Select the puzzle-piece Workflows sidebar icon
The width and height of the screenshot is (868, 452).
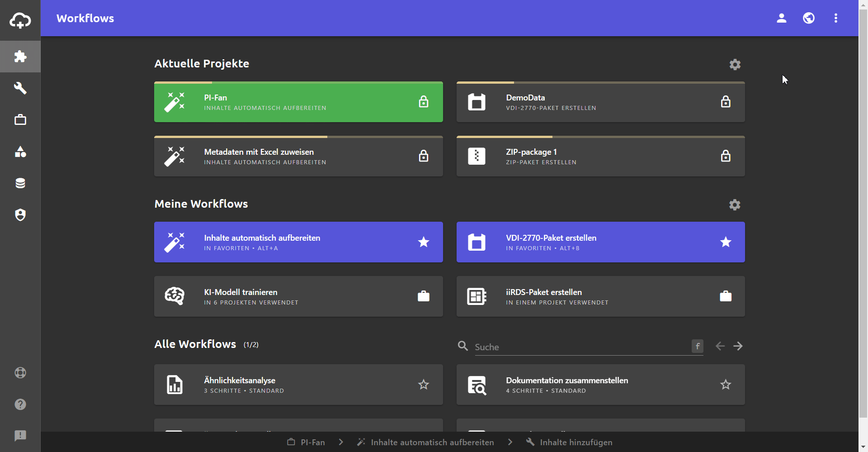20,57
